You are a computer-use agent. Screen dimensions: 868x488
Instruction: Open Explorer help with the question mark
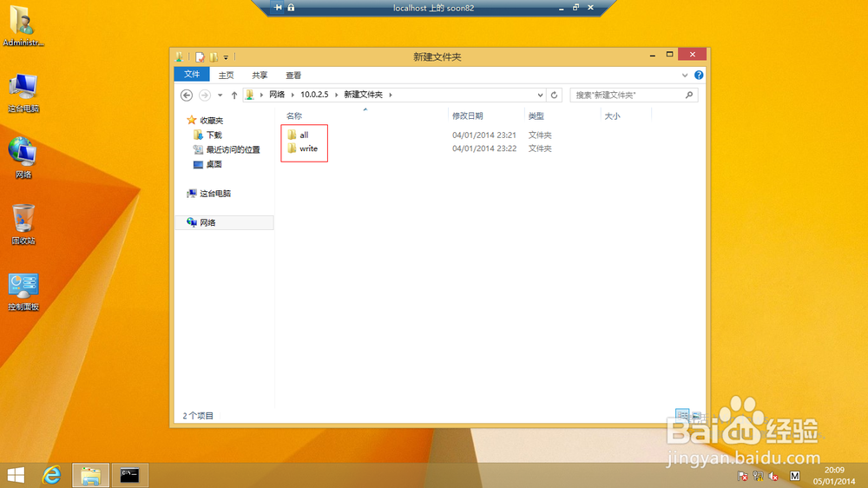click(699, 75)
